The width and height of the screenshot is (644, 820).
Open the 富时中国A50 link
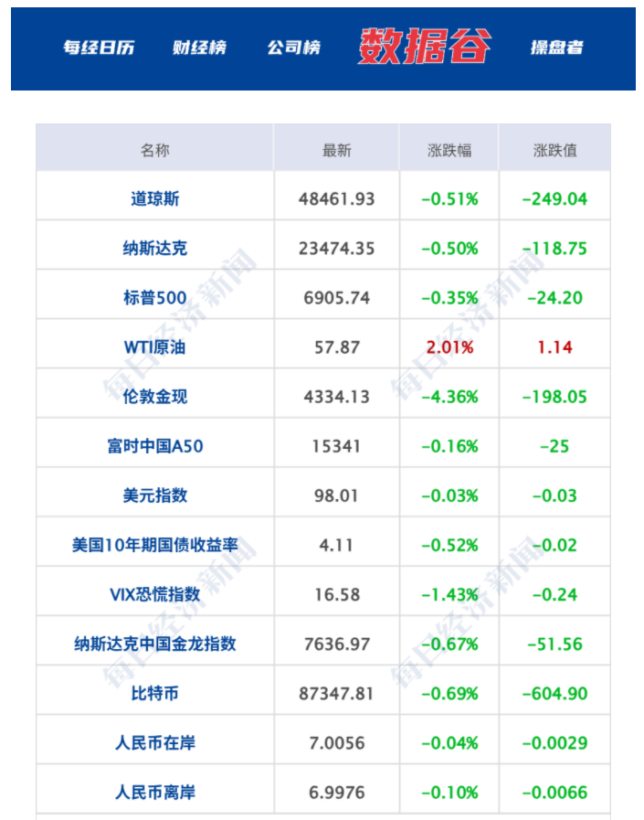[x=155, y=446]
